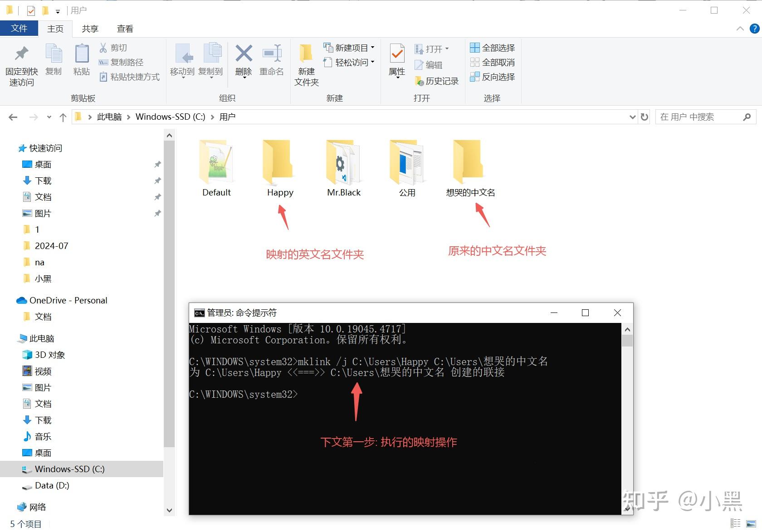Image resolution: width=762 pixels, height=532 pixels.
Task: Click the 新建文件夹 icon
Action: (306, 63)
